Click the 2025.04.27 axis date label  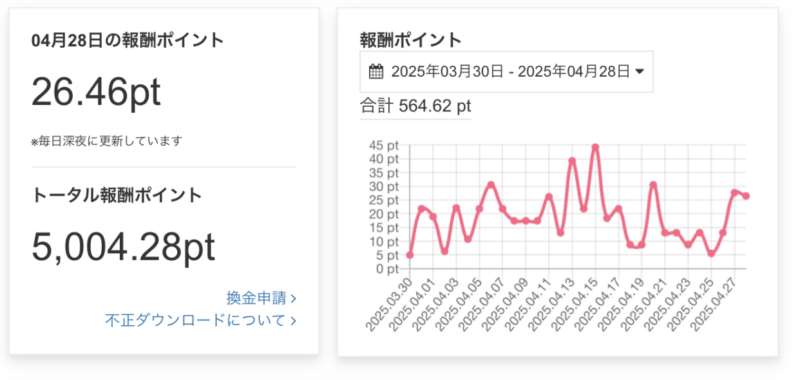713,303
